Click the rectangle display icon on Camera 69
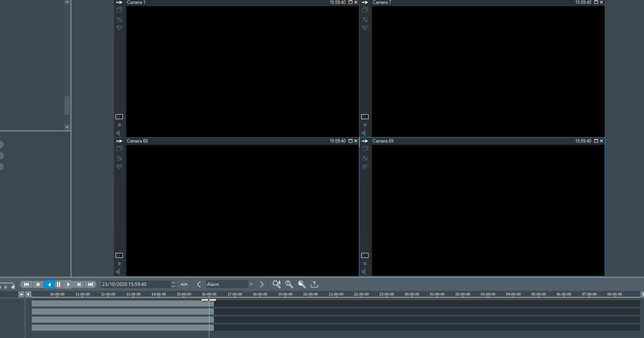Screen dimensions: 644x338 (x=365, y=255)
